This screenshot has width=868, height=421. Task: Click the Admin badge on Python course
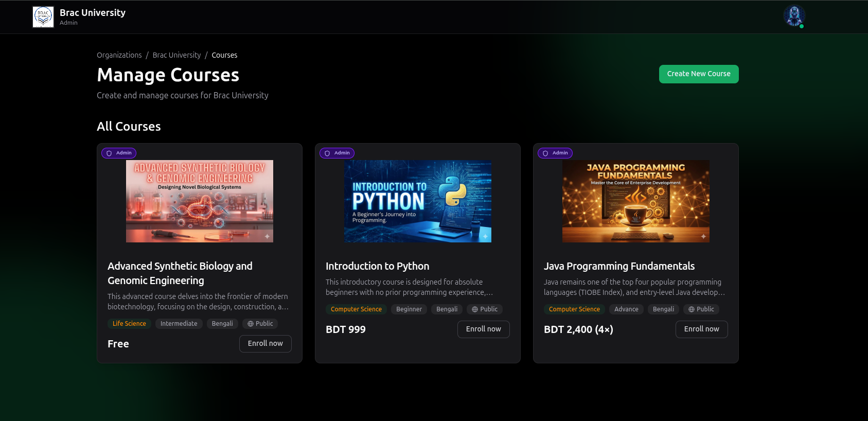pos(337,153)
